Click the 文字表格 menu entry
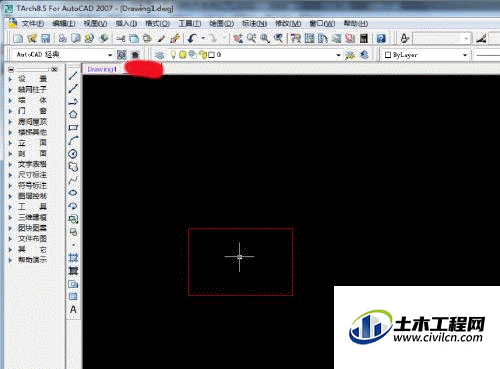 tap(32, 164)
